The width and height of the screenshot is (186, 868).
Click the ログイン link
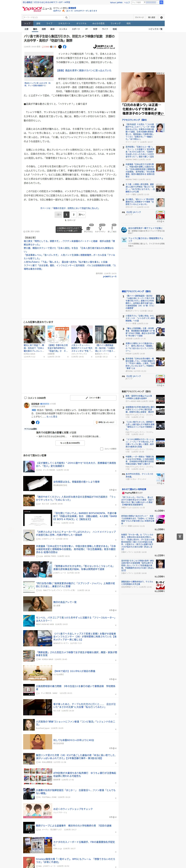(x=57, y=11)
